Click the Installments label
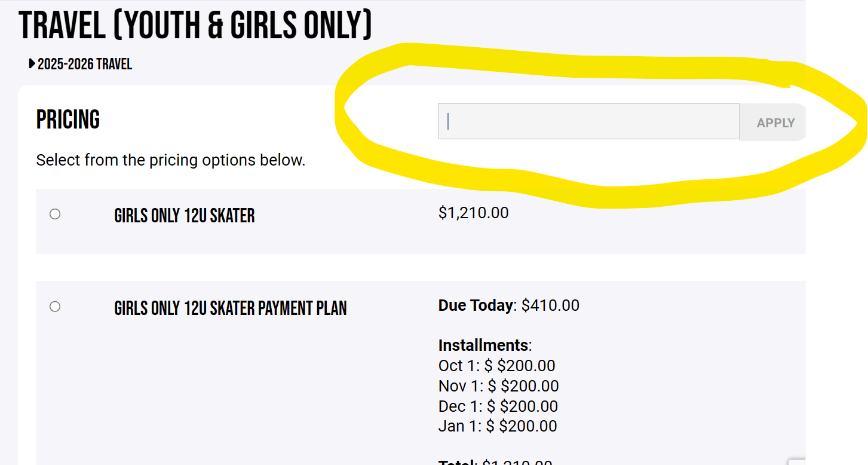Viewport: 868px width, 465px height. click(484, 345)
